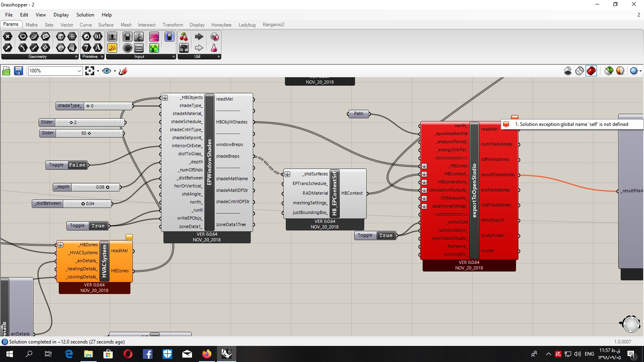Activate the sketch pen tool icon
The height and width of the screenshot is (362, 644).
(123, 71)
